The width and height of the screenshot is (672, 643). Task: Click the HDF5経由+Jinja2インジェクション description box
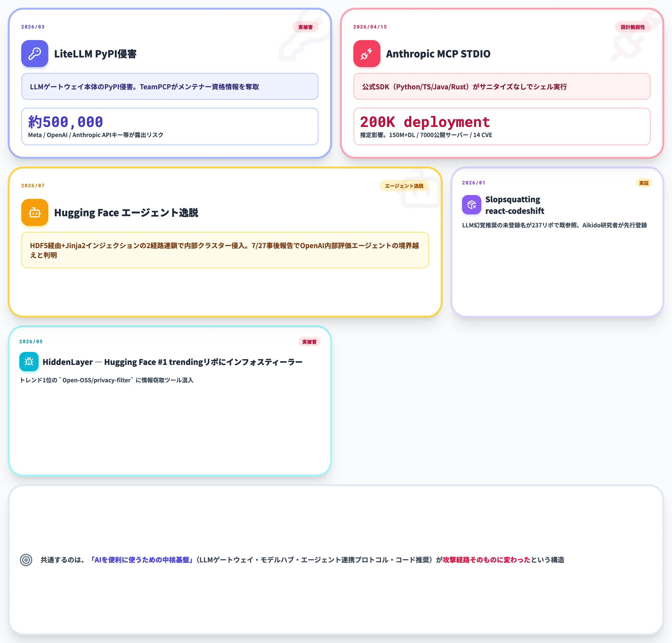[x=225, y=250]
